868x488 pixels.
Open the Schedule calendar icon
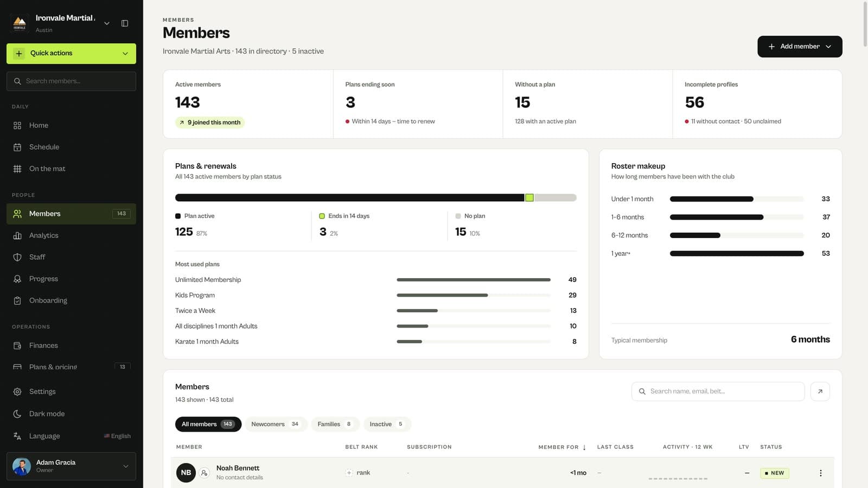click(17, 147)
